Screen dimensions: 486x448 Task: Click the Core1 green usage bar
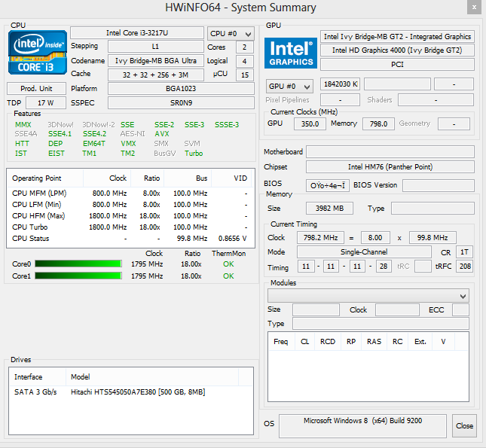(x=78, y=276)
